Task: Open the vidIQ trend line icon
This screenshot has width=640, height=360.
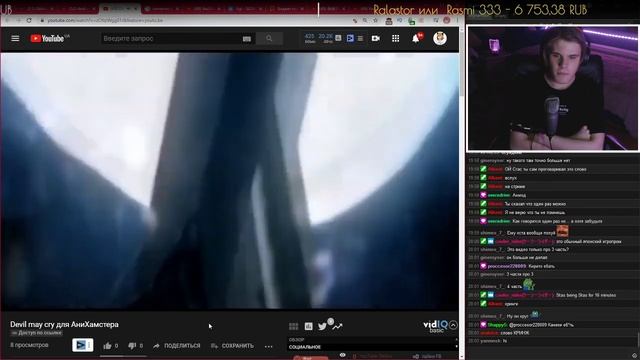Action: (x=337, y=327)
